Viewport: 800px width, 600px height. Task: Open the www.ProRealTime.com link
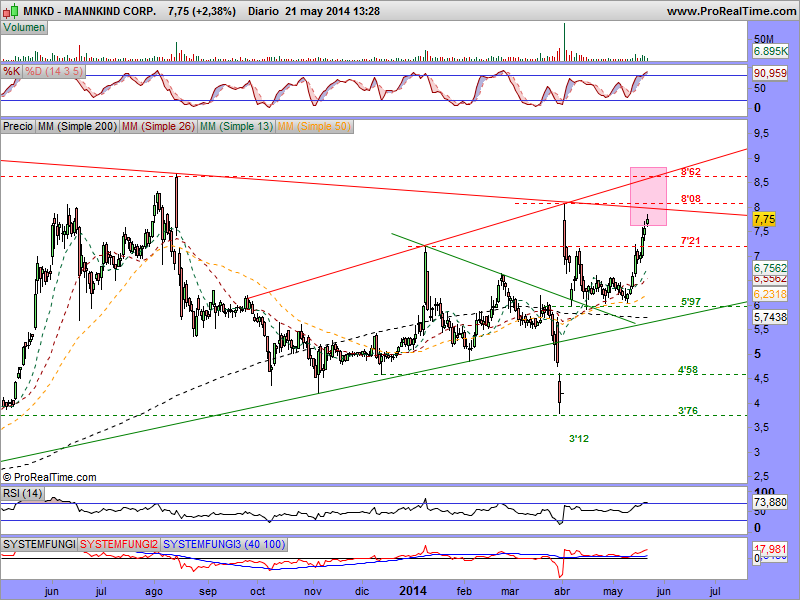click(731, 11)
